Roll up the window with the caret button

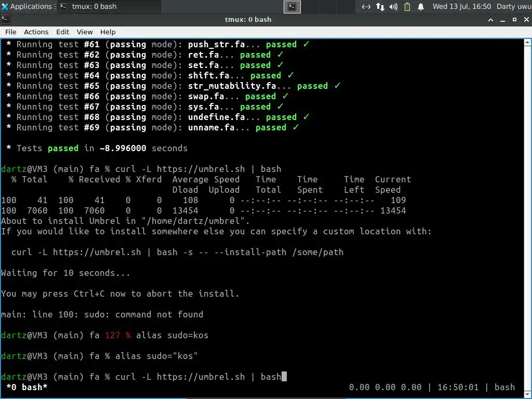(x=490, y=20)
